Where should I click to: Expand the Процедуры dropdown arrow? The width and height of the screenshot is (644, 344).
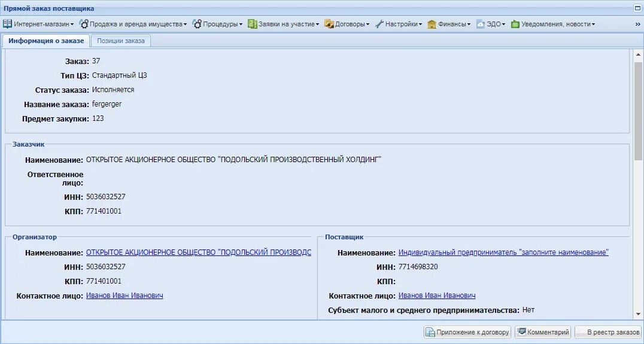click(241, 24)
